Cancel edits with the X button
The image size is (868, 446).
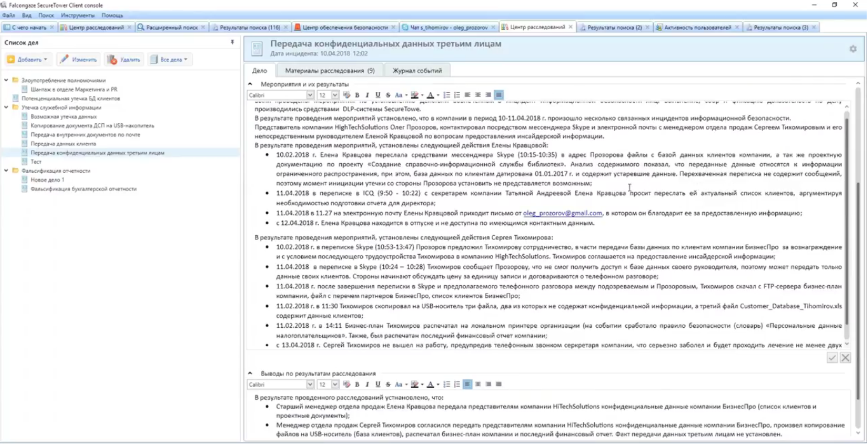coord(845,358)
